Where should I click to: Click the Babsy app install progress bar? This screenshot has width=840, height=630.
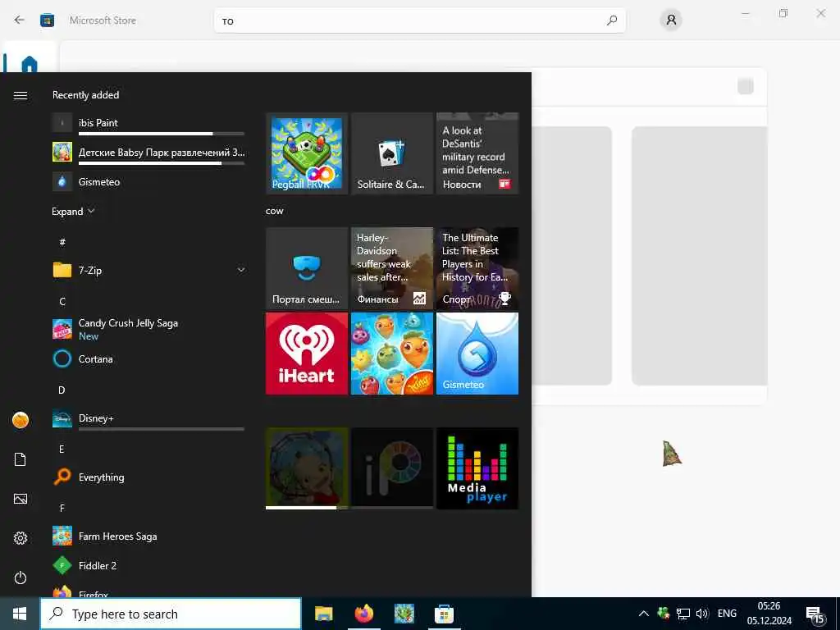coord(162,163)
